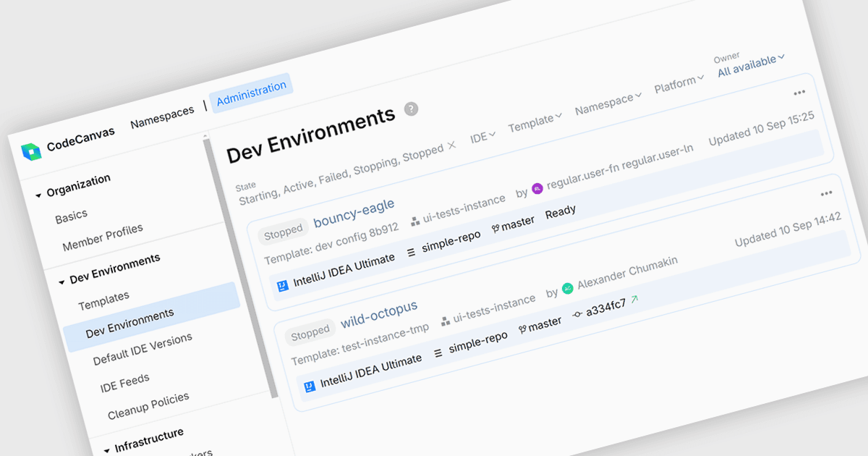Viewport: 868px width, 456px height.
Task: Click 'Template: test-instance-tmp' text
Action: pos(360,344)
